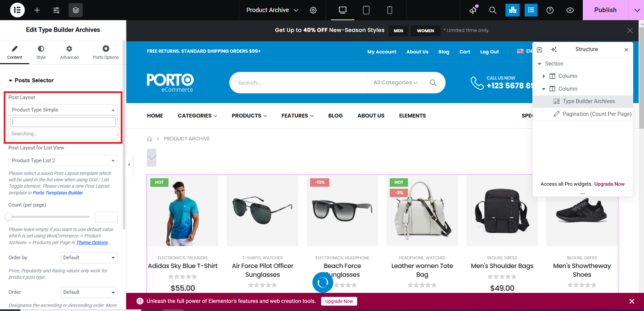The image size is (644, 311).
Task: Dismiss the top promo banner
Action: coord(630,31)
